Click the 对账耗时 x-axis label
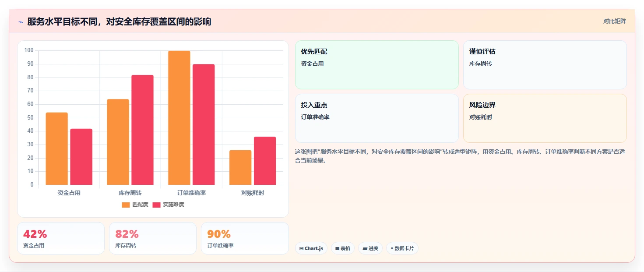Image resolution: width=644 pixels, height=272 pixels. pyautogui.click(x=253, y=193)
